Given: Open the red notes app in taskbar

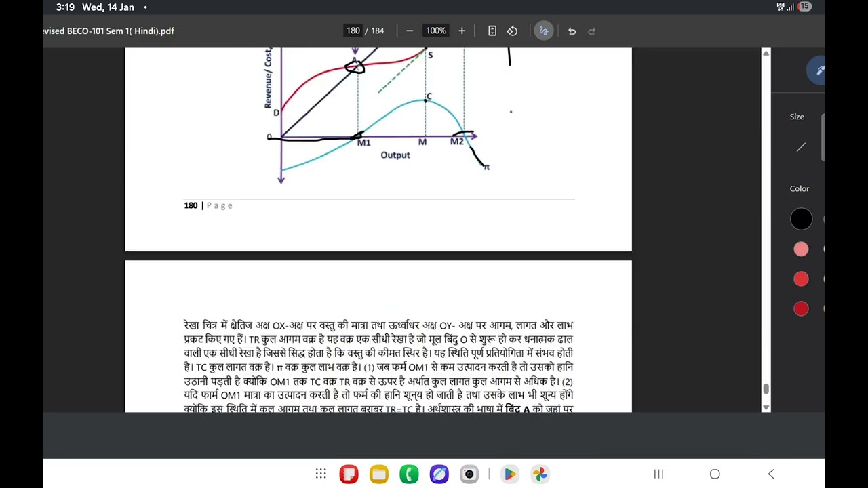Looking at the screenshot, I should pos(349,474).
